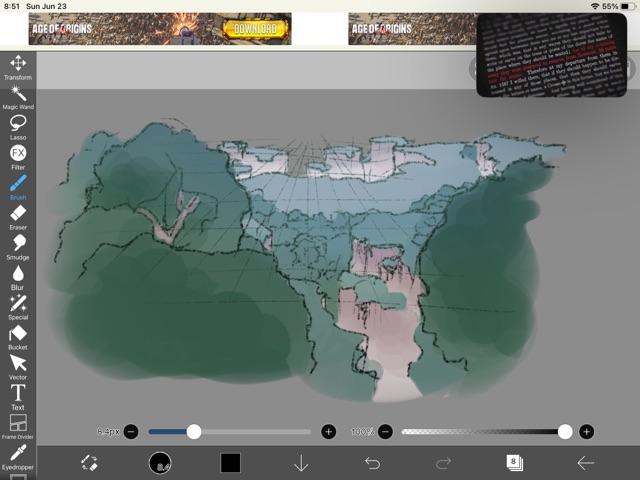
Task: Tap the brush/eraser switch icon
Action: pyautogui.click(x=89, y=463)
